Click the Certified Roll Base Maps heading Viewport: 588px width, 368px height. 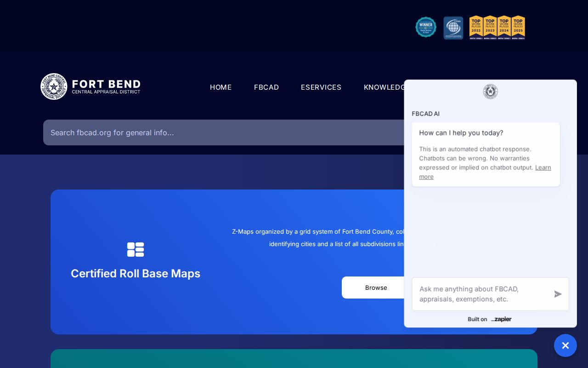tap(136, 273)
